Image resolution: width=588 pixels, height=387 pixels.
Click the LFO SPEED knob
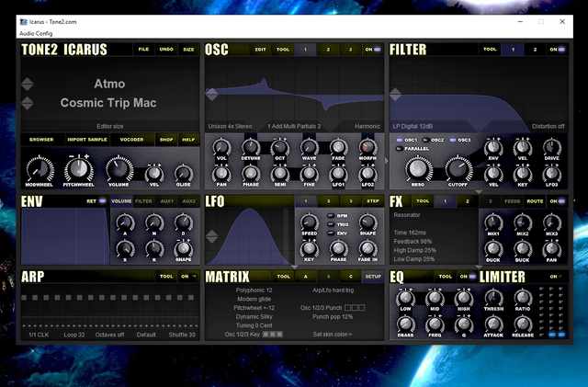[309, 222]
